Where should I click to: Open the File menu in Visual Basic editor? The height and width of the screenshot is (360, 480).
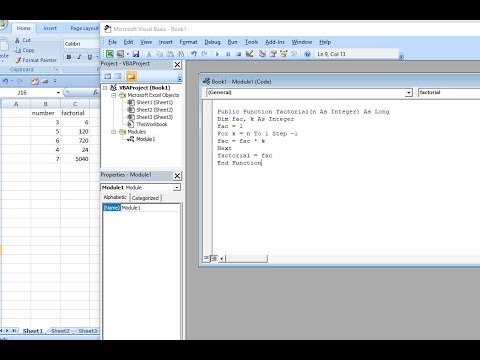[112, 42]
